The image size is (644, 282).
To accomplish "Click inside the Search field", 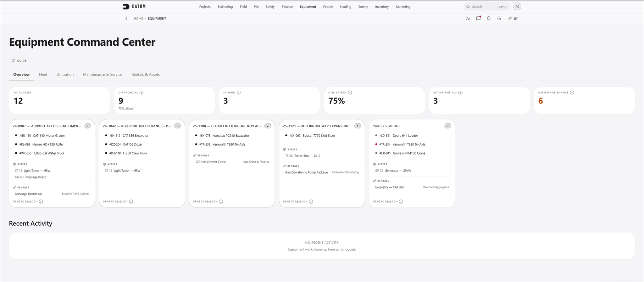I will coord(487,7).
